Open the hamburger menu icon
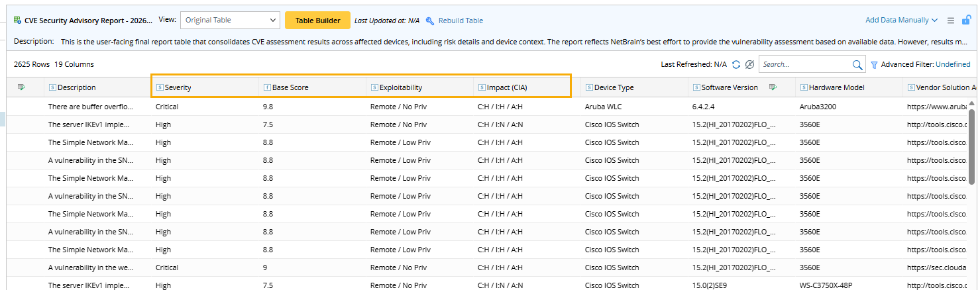980x290 pixels. coord(951,21)
